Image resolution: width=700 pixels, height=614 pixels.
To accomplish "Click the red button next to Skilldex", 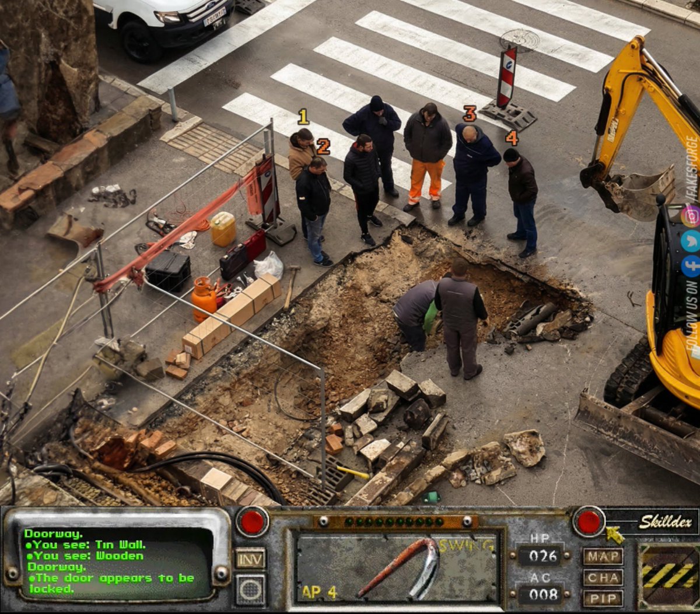I will tap(589, 521).
